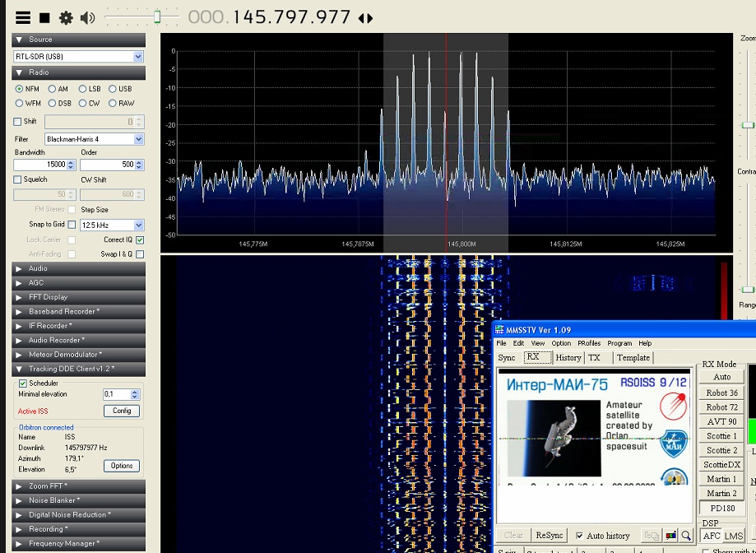Mute audio with the speaker icon
Viewport: 756px width, 553px height.
(87, 18)
